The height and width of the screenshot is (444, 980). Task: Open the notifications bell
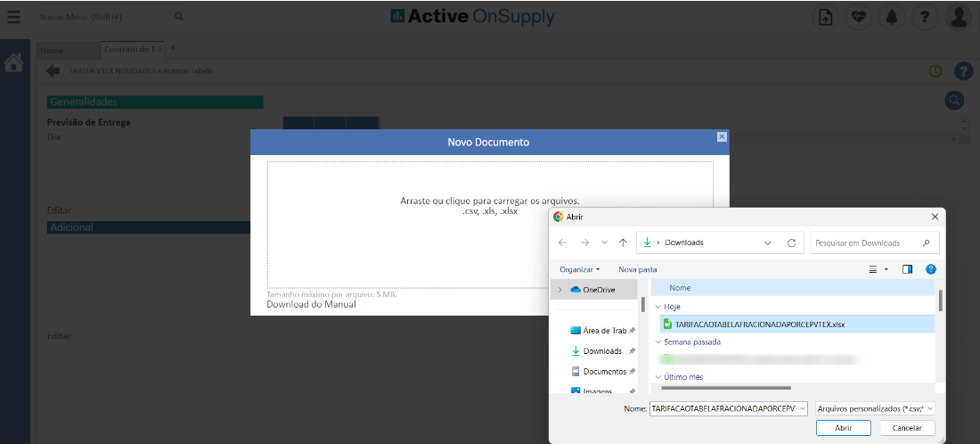892,18
